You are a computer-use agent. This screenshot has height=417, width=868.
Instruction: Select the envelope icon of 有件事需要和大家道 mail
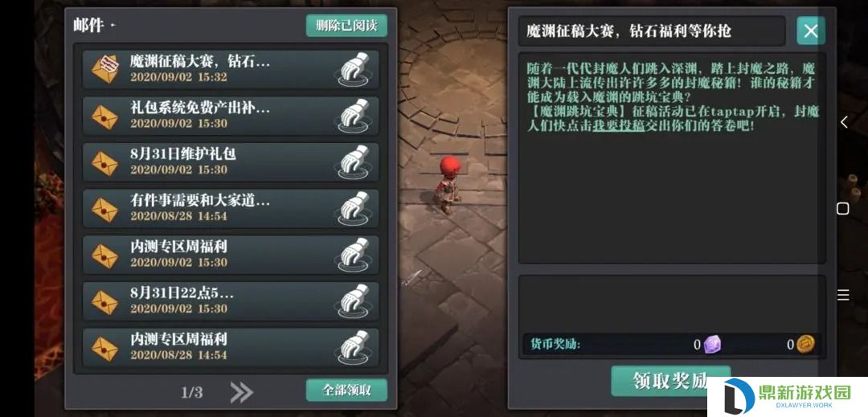click(x=105, y=210)
